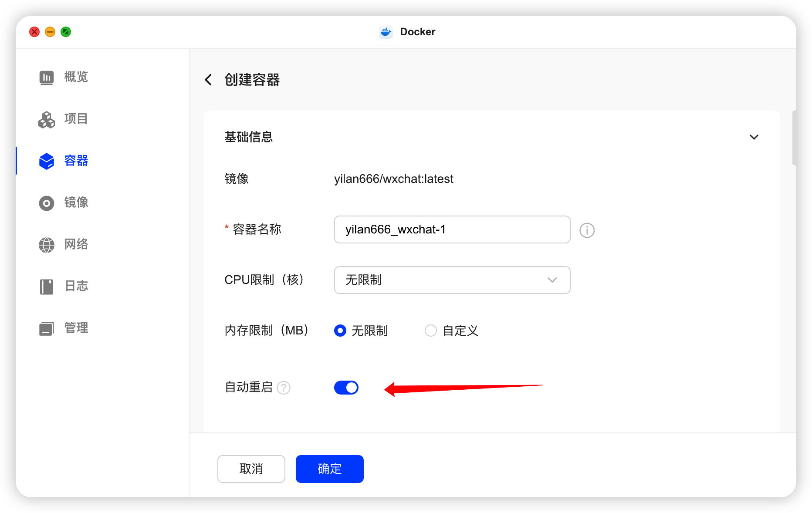812x513 pixels.
Task: Toggle the 自动重启 auto-restart switch
Action: [346, 388]
